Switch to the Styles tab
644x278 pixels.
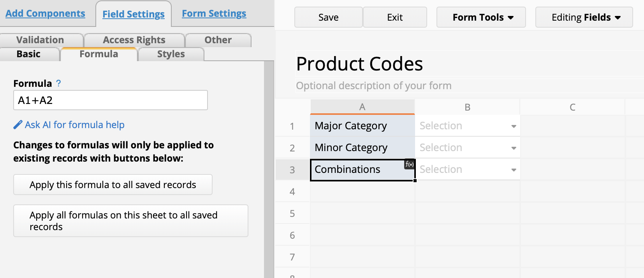pyautogui.click(x=171, y=54)
